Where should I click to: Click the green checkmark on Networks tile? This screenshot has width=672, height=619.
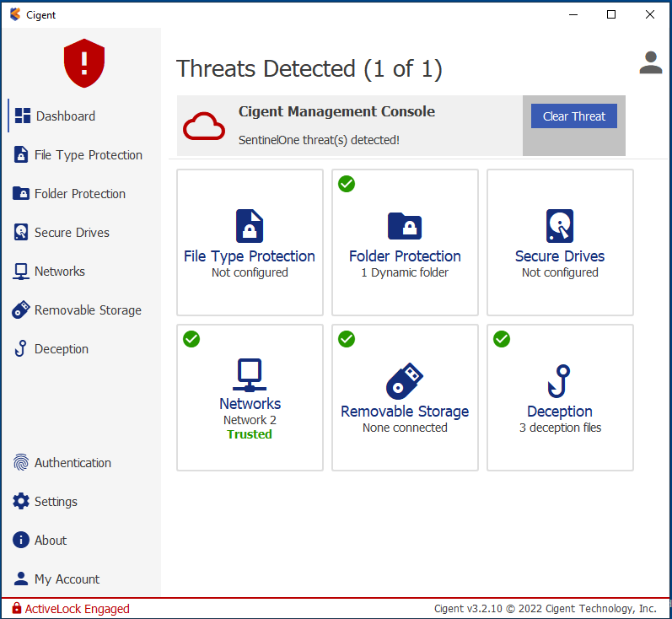tap(191, 339)
